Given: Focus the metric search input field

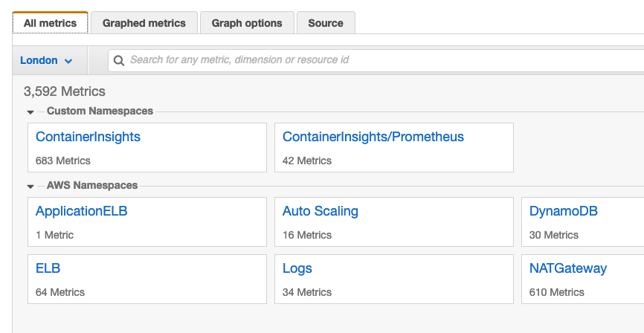Looking at the screenshot, I should (x=372, y=60).
